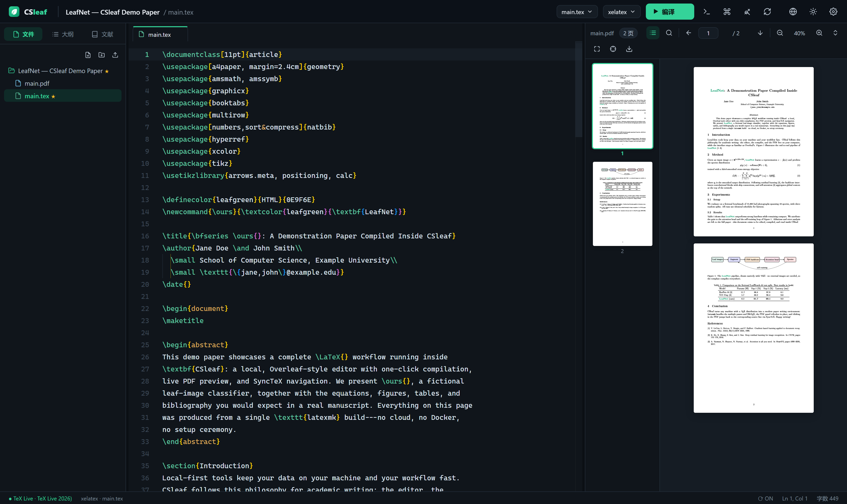
Task: Toggle the PDF thumbnail list sidebar
Action: tap(653, 33)
